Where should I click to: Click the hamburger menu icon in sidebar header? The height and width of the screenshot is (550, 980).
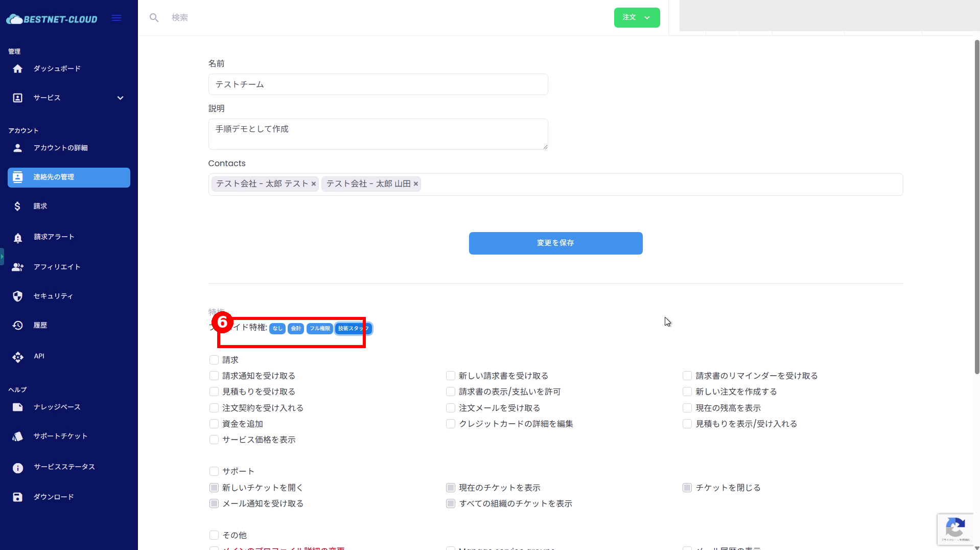tap(116, 18)
